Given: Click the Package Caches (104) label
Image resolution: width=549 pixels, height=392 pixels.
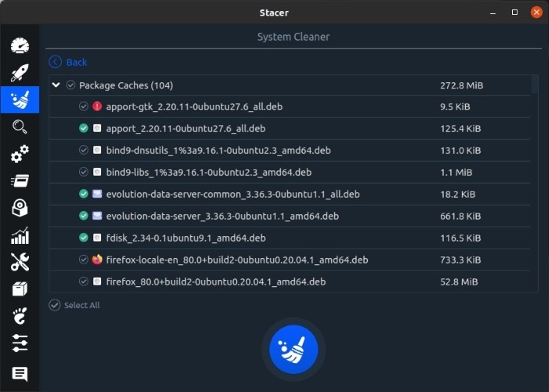Looking at the screenshot, I should pos(126,85).
